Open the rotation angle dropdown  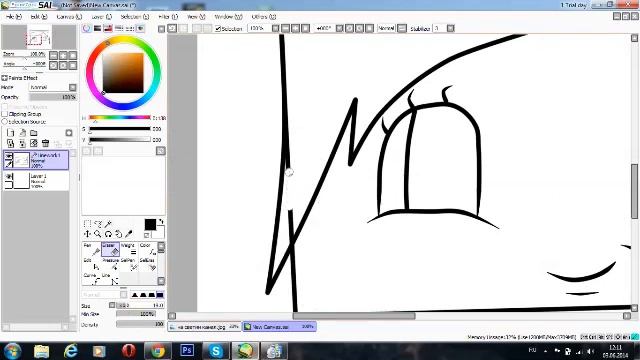340,28
